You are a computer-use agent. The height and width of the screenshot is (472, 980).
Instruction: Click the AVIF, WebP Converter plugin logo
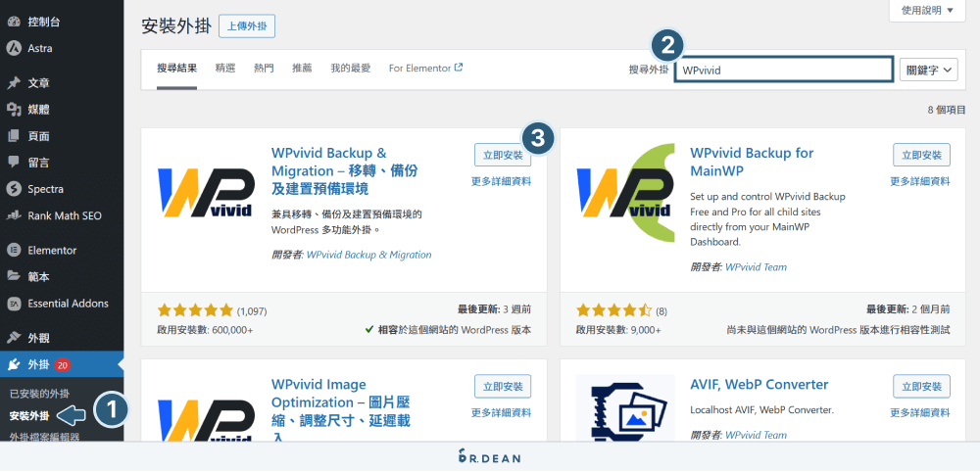click(x=625, y=407)
